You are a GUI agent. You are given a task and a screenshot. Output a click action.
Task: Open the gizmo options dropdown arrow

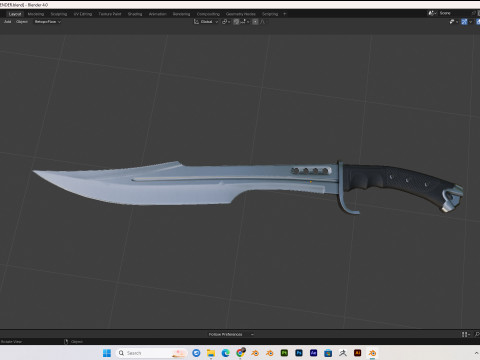click(x=470, y=22)
